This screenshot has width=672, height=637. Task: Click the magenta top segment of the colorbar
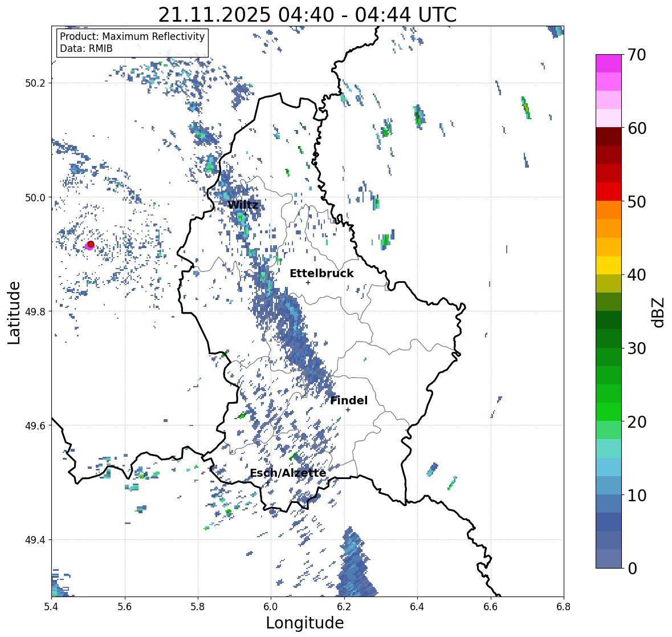point(609,63)
